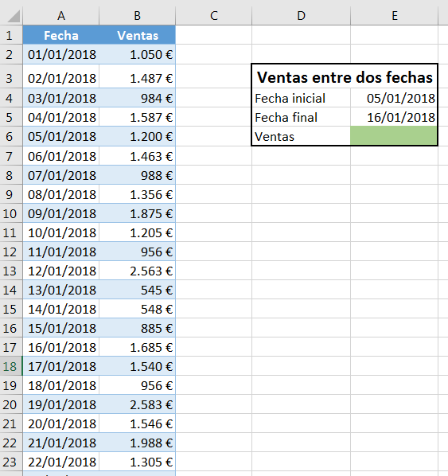Select column E header
This screenshot has height=476, width=448.
[394, 15]
